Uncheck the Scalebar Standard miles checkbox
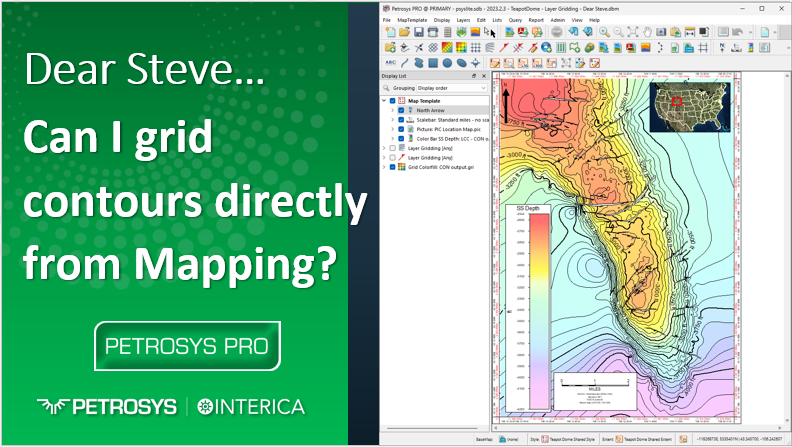The width and height of the screenshot is (792, 447). (401, 120)
